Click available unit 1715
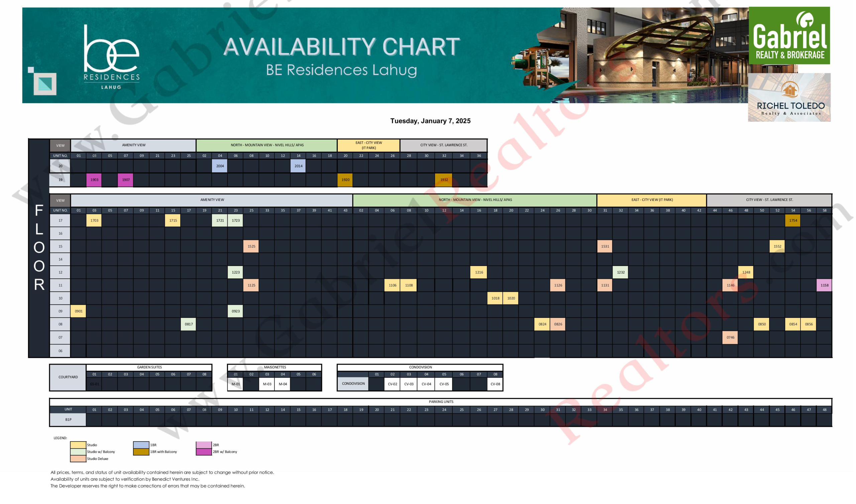The height and width of the screenshot is (504, 856). pyautogui.click(x=173, y=220)
